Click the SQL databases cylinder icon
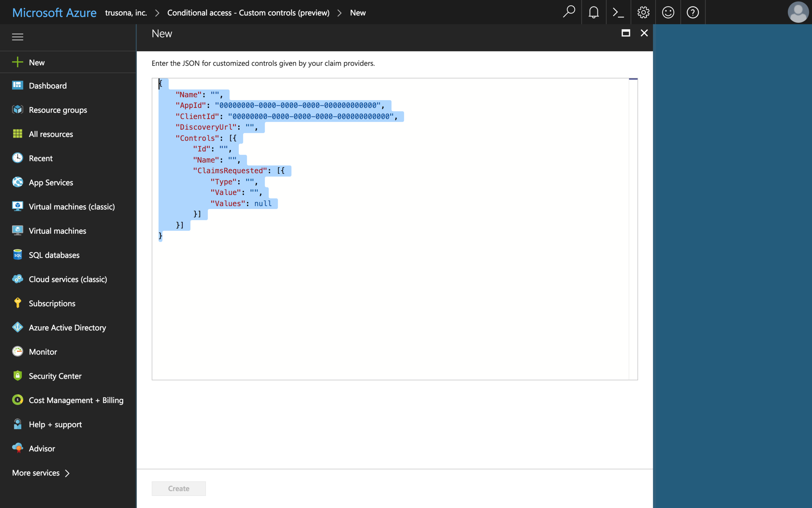This screenshot has width=812, height=508. click(18, 255)
